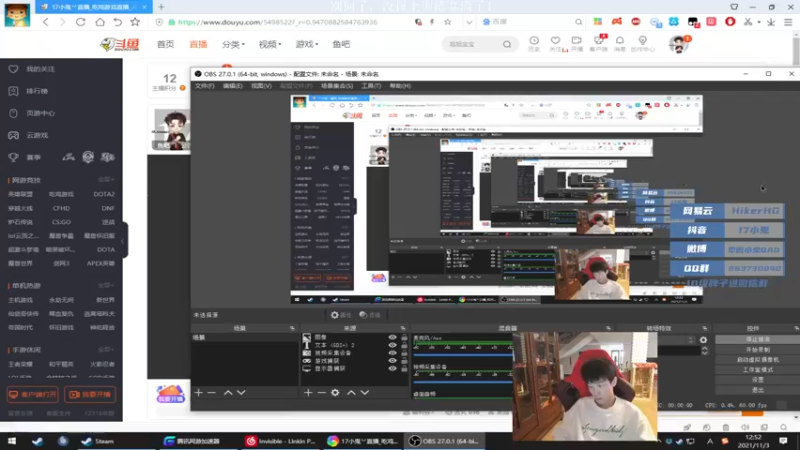The height and width of the screenshot is (450, 800).
Task: Move source up in OBS Sources panel
Action: pyautogui.click(x=351, y=392)
